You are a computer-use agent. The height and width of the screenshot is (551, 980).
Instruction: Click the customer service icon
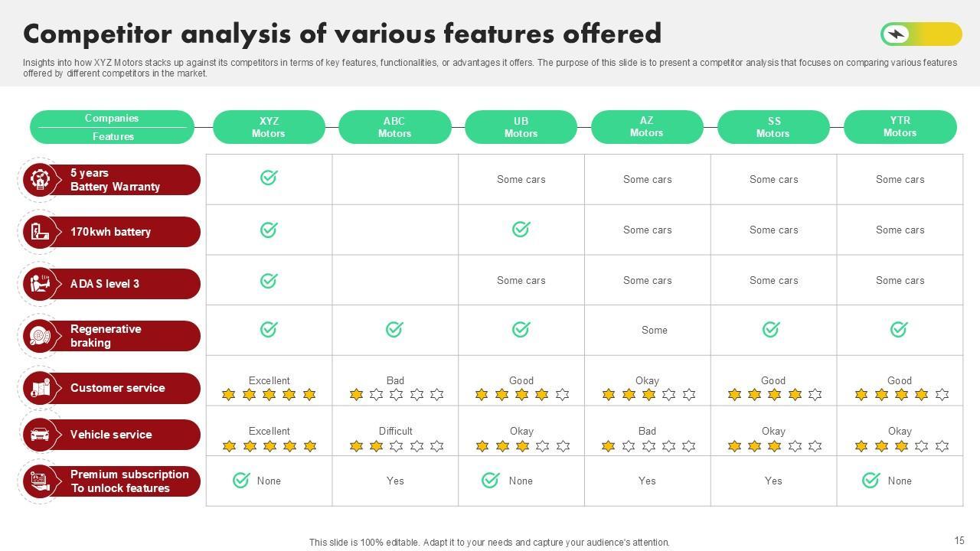(40, 388)
